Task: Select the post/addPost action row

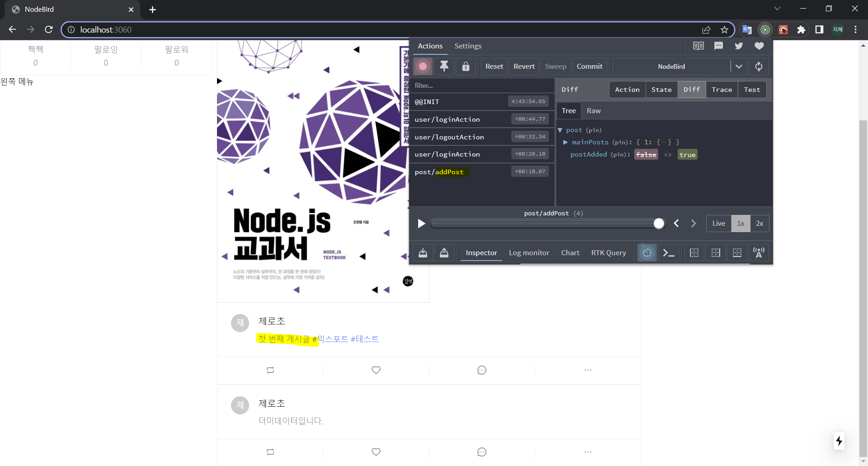Action: [x=482, y=172]
